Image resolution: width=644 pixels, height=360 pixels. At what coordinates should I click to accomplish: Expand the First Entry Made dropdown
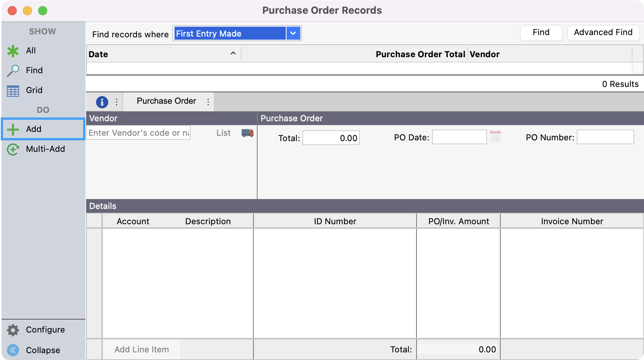click(293, 33)
